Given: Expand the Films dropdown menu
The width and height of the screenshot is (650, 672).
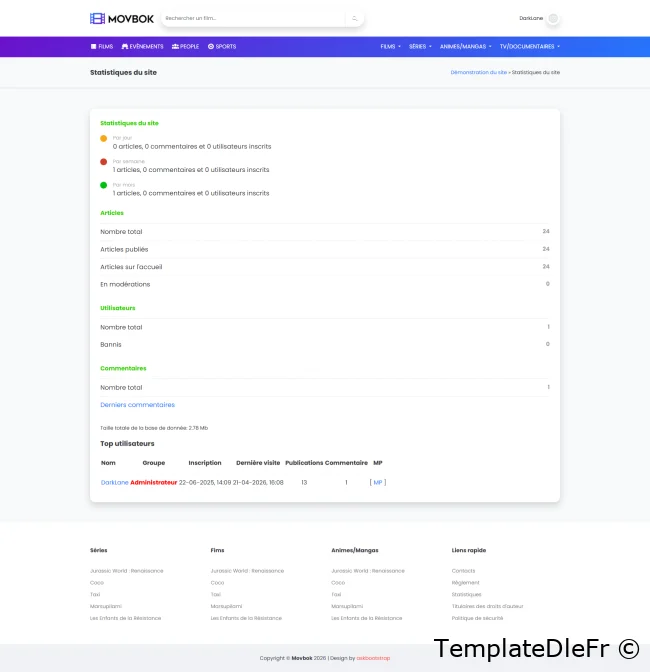Looking at the screenshot, I should point(390,46).
